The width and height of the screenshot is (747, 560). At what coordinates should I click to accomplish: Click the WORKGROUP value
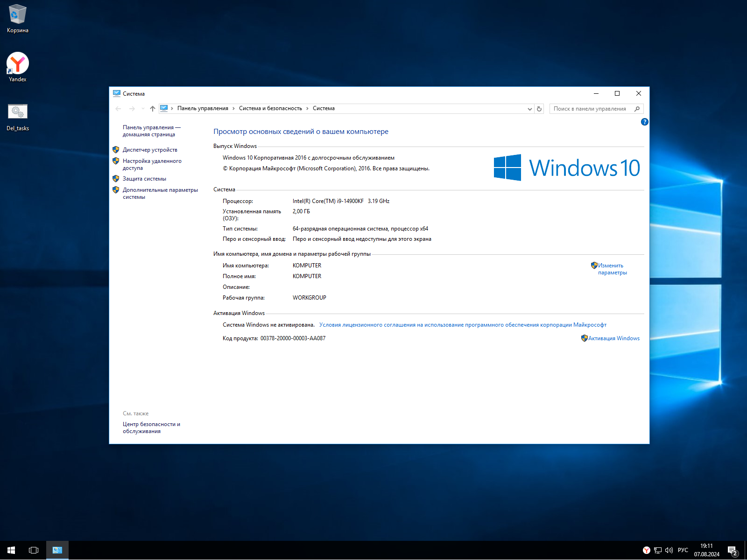coord(309,298)
